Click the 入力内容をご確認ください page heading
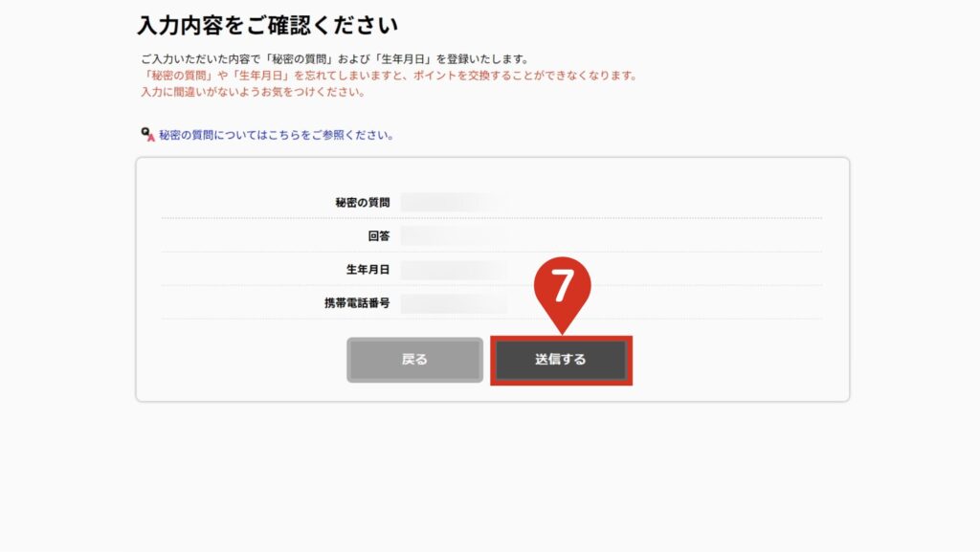Image resolution: width=980 pixels, height=552 pixels. click(x=268, y=25)
